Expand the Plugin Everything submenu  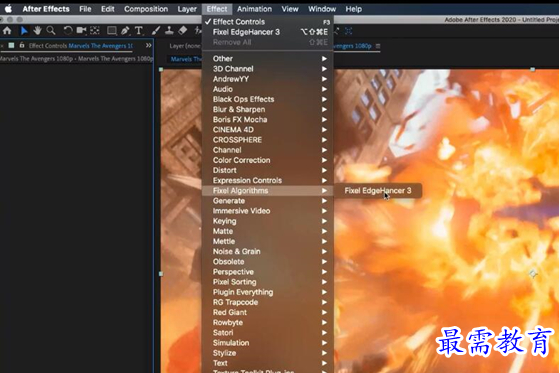click(x=268, y=292)
